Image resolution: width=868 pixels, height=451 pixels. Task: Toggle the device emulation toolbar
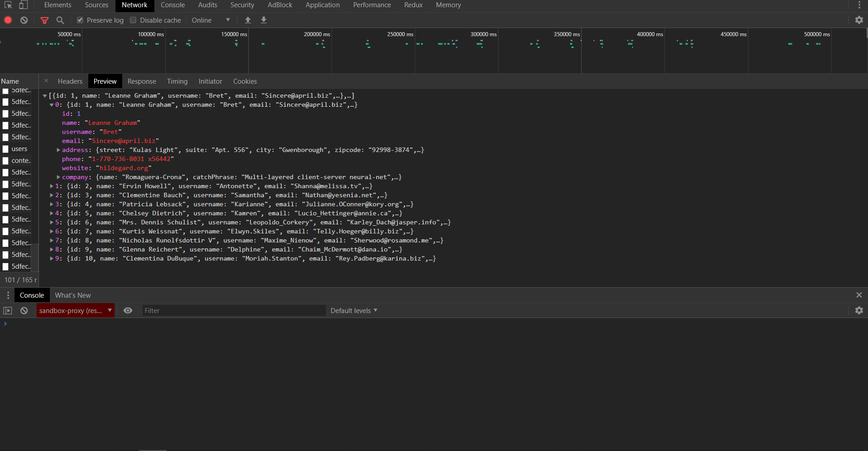click(x=23, y=5)
